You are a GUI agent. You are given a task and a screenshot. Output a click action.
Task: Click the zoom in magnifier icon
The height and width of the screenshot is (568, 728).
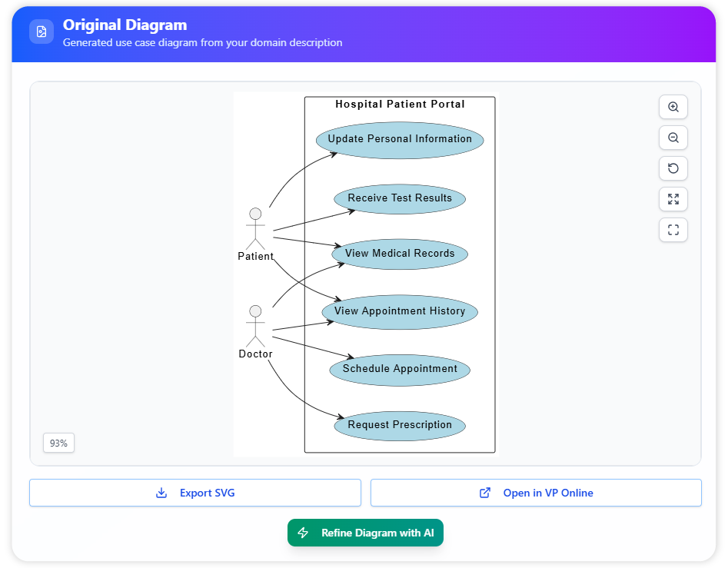click(x=673, y=107)
